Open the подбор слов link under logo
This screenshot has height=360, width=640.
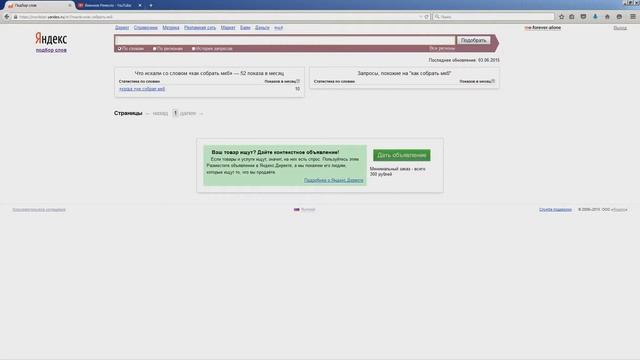51,50
